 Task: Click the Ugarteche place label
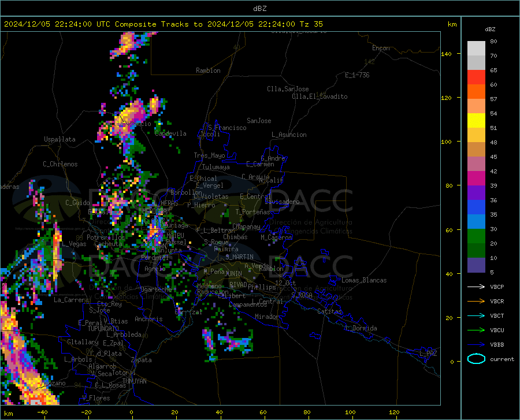point(156,289)
